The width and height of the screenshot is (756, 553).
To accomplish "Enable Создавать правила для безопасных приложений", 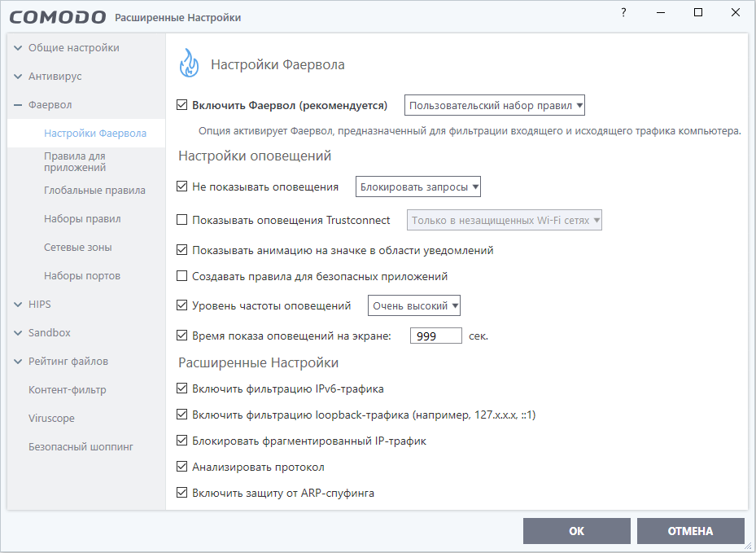I will click(x=182, y=276).
